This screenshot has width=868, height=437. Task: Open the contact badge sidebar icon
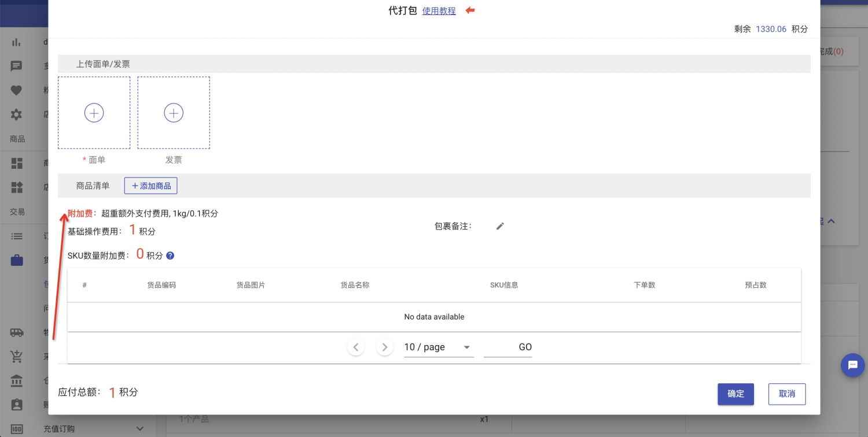pos(17,405)
